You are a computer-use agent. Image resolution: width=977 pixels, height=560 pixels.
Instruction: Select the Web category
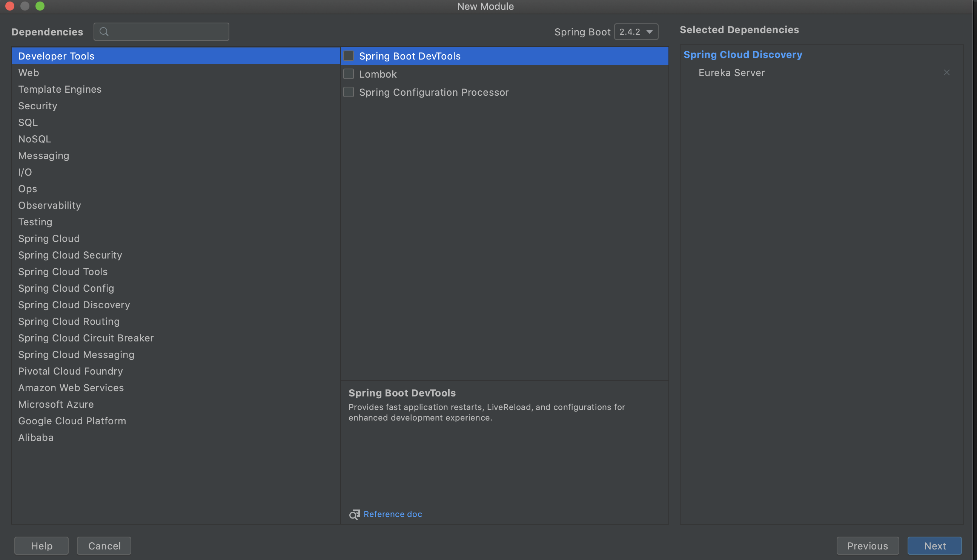(29, 73)
